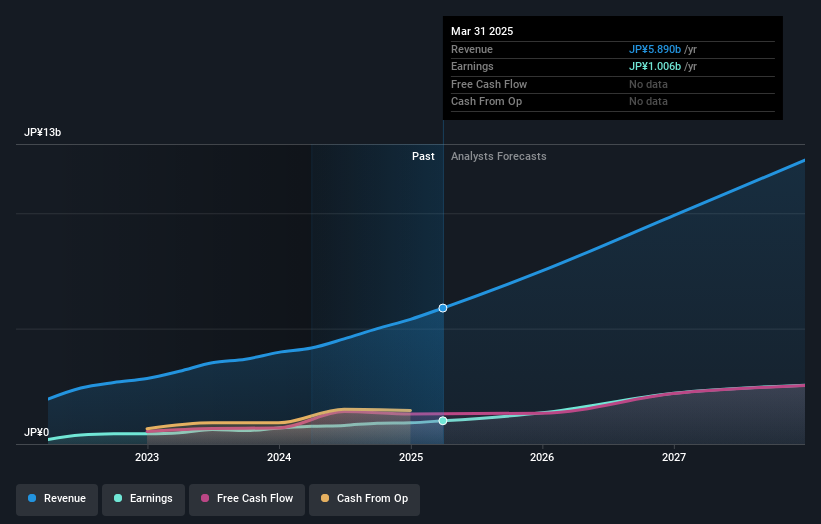Toggle the Revenue legend button

tap(57, 499)
